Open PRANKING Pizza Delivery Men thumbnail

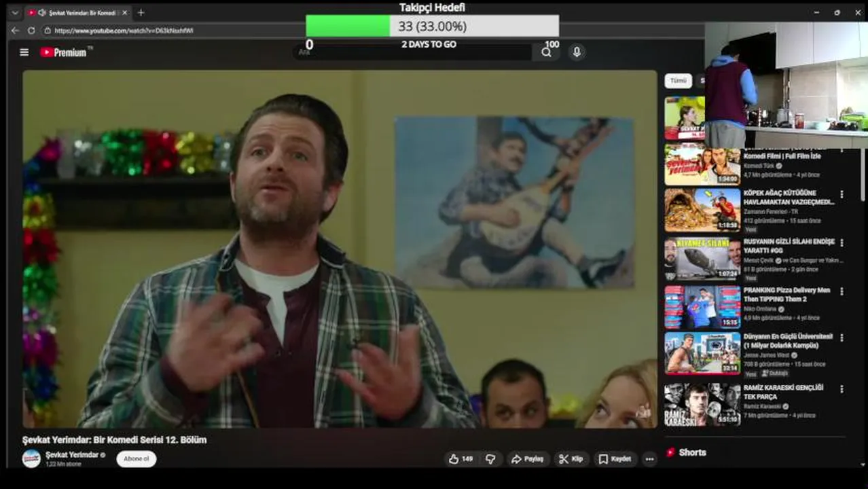pos(702,307)
